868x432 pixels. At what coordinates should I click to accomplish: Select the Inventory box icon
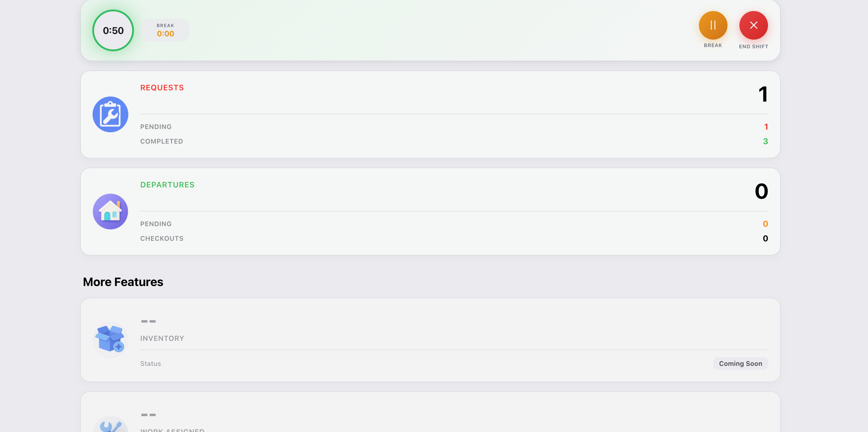point(110,340)
